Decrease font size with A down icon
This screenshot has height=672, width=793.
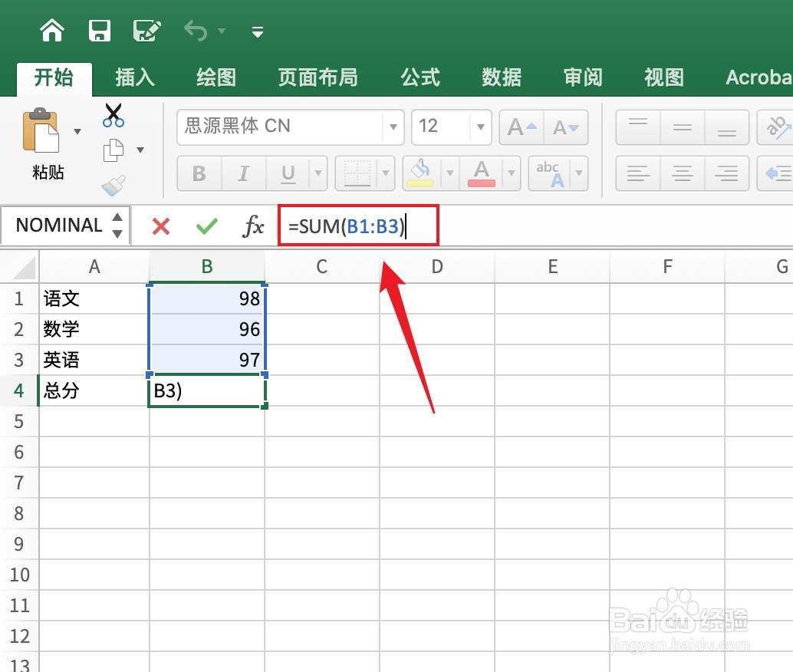(565, 127)
